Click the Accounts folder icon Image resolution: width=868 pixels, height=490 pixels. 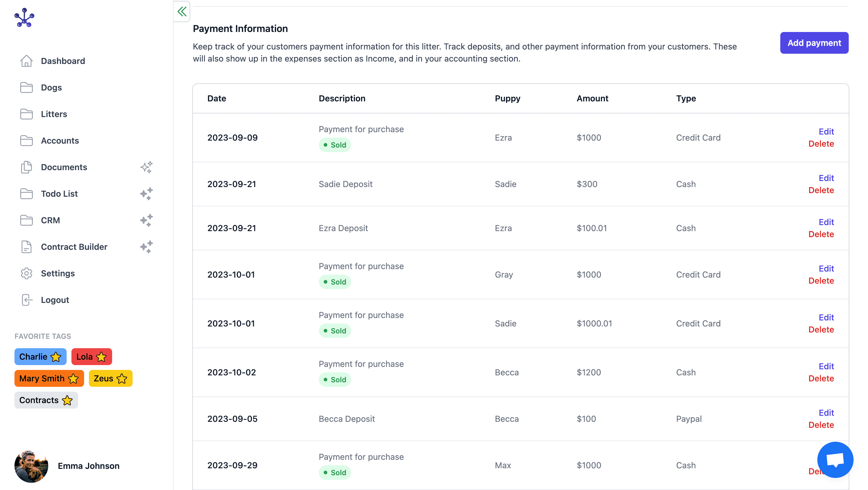point(27,141)
